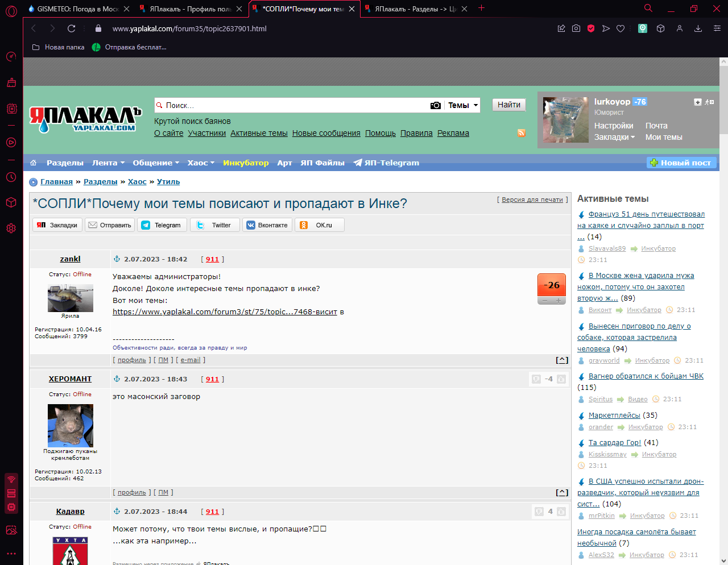Upvote zankl's post with plus button
Viewport: 728px width, 565px height.
pos(559,301)
